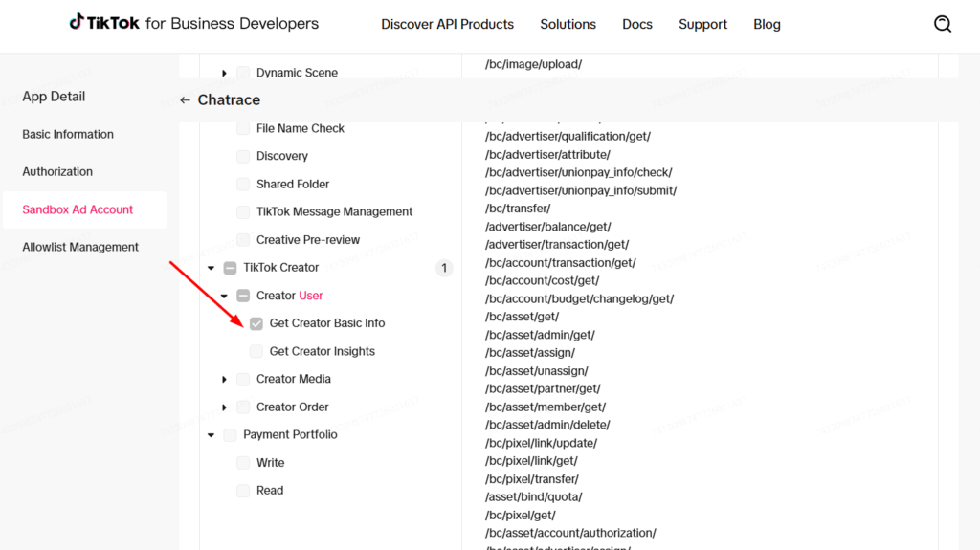Click the back arrow beside Chatrace
980x550 pixels.
(x=185, y=100)
